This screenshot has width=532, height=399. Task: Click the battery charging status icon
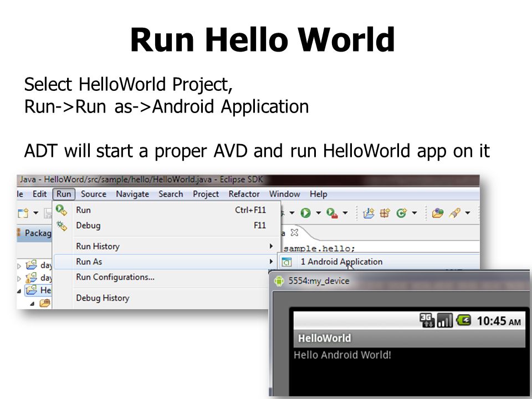[463, 320]
